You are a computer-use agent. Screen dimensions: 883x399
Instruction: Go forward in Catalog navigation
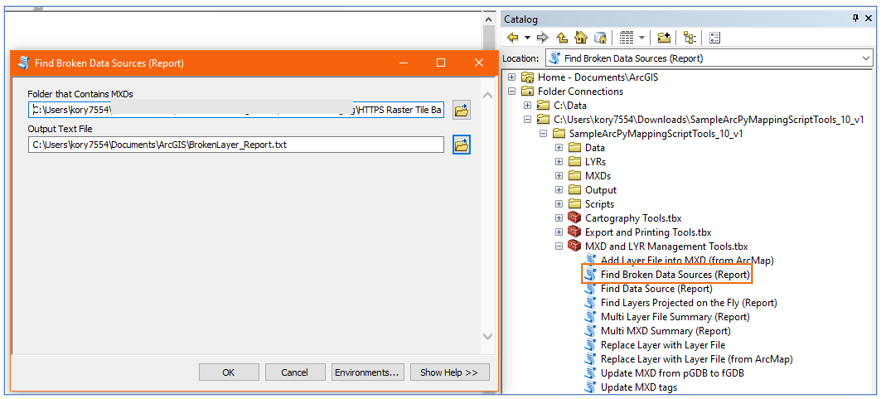[x=543, y=38]
